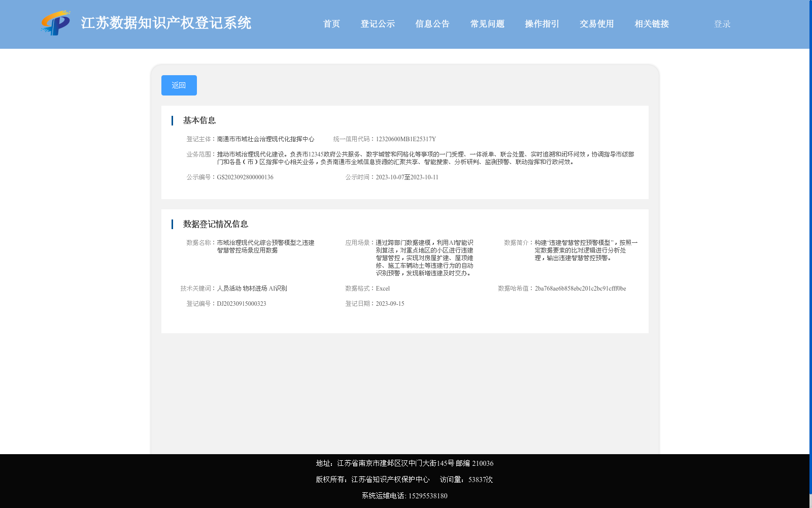Screen dimensions: 812x508
Task: Open the 常见问题 page
Action: (x=487, y=24)
